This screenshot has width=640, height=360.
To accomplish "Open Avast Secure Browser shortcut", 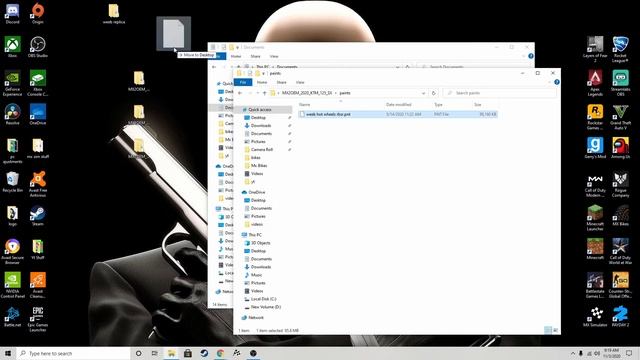I will point(12,252).
